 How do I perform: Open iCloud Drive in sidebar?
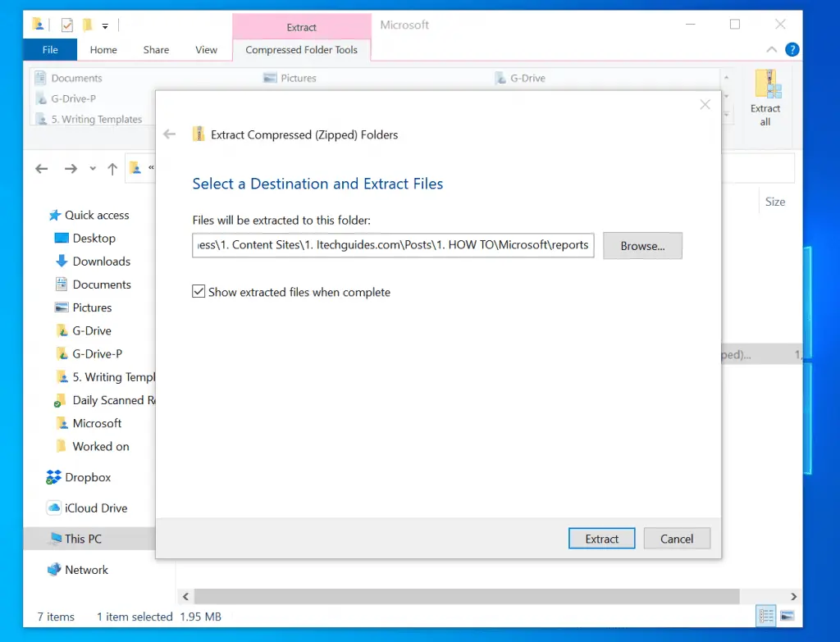[95, 508]
